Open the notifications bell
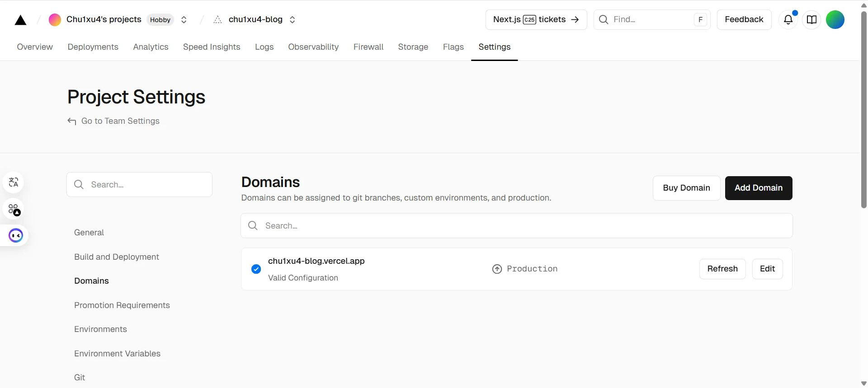The width and height of the screenshot is (868, 388). 788,20
